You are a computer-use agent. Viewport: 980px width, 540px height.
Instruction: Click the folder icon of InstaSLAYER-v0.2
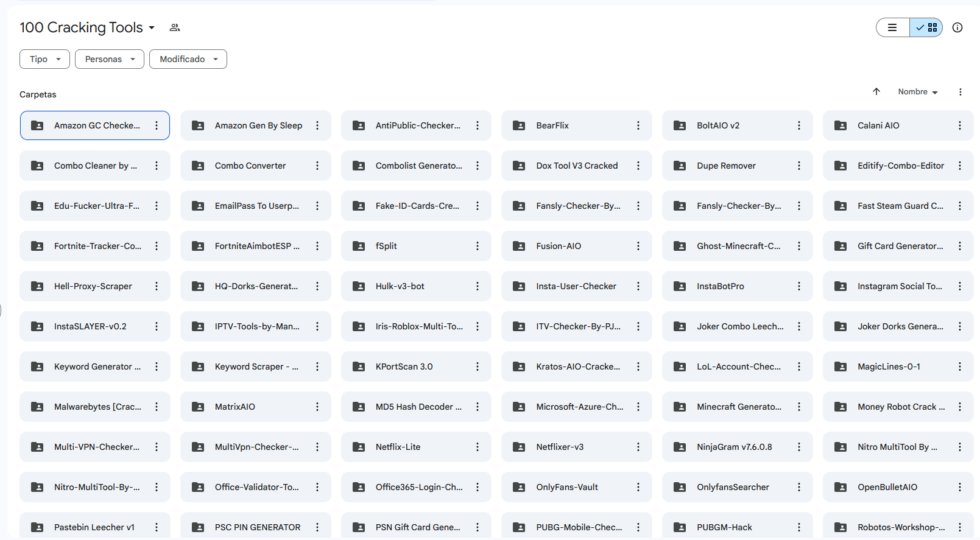tap(37, 326)
